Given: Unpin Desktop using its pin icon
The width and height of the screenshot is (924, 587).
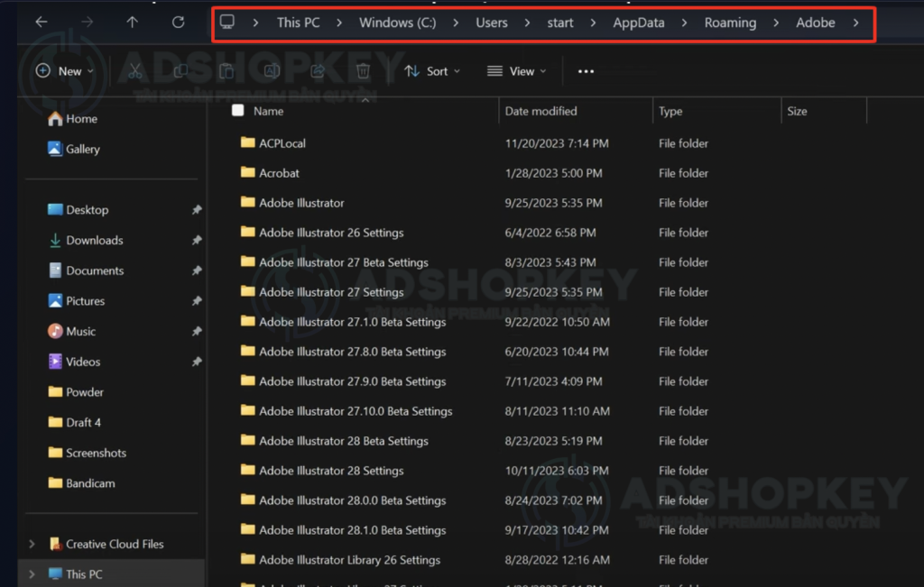Looking at the screenshot, I should [196, 209].
